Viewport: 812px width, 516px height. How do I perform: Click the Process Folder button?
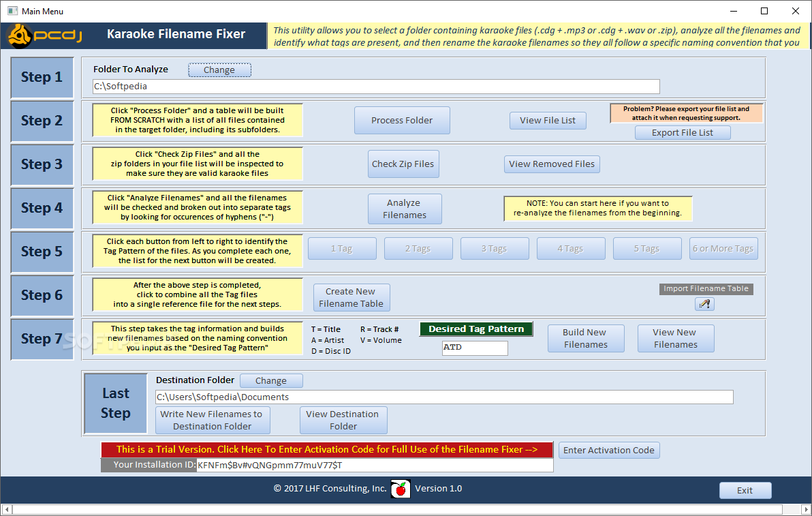(402, 120)
